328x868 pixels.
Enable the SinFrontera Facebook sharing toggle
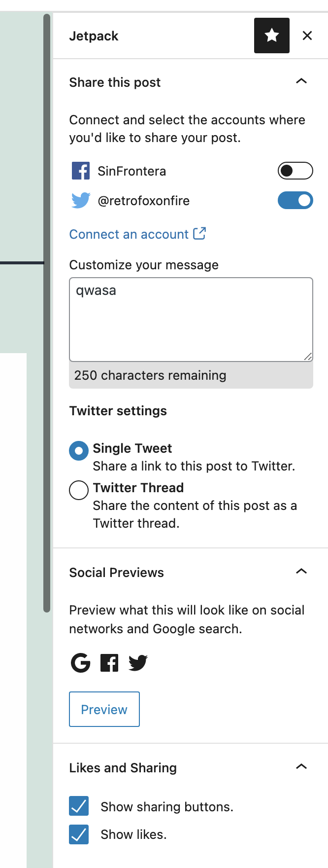[x=295, y=171]
